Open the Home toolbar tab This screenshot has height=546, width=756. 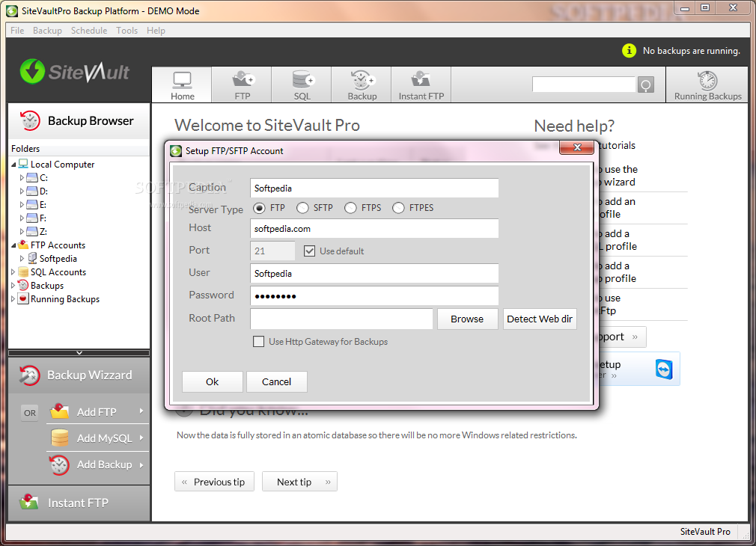click(x=182, y=85)
